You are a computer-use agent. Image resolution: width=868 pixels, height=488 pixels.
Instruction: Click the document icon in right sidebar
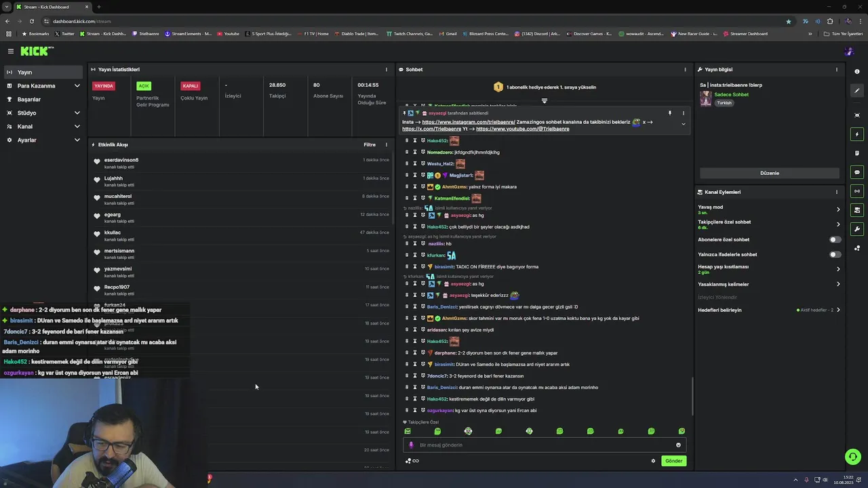click(857, 153)
